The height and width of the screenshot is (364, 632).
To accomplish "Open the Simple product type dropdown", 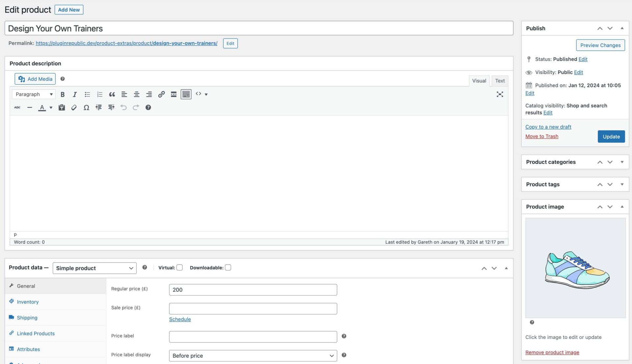I will click(94, 268).
